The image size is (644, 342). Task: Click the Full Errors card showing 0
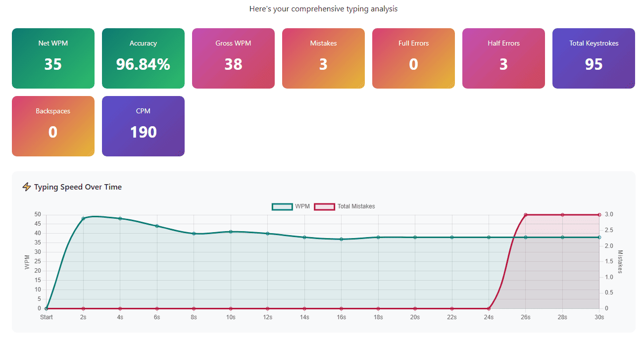pyautogui.click(x=413, y=58)
